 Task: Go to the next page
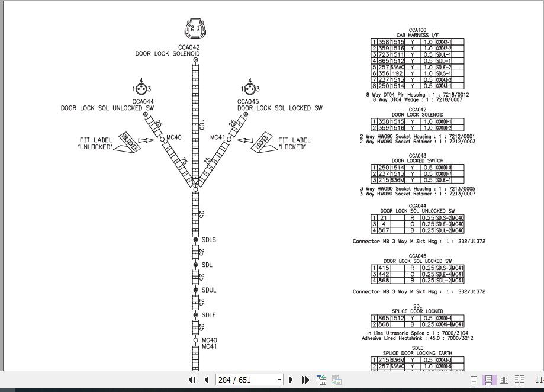(291, 380)
